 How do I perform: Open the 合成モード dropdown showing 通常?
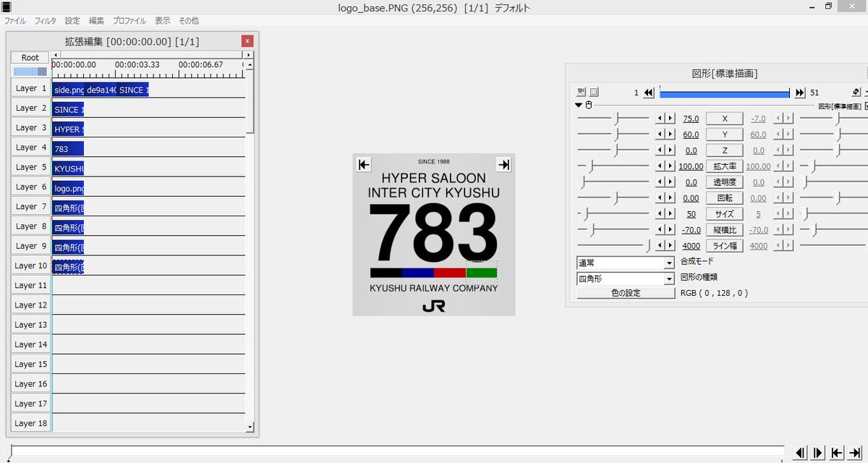click(x=626, y=263)
